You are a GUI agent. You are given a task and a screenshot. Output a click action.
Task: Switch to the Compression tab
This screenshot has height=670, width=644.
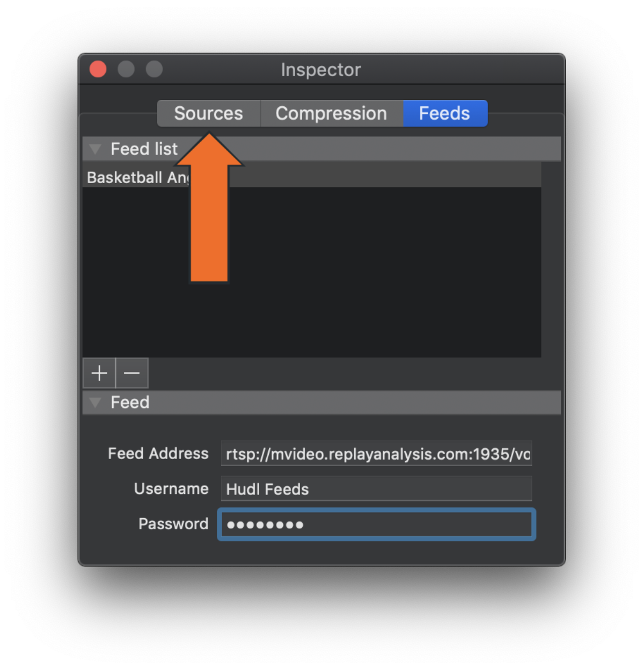point(331,113)
